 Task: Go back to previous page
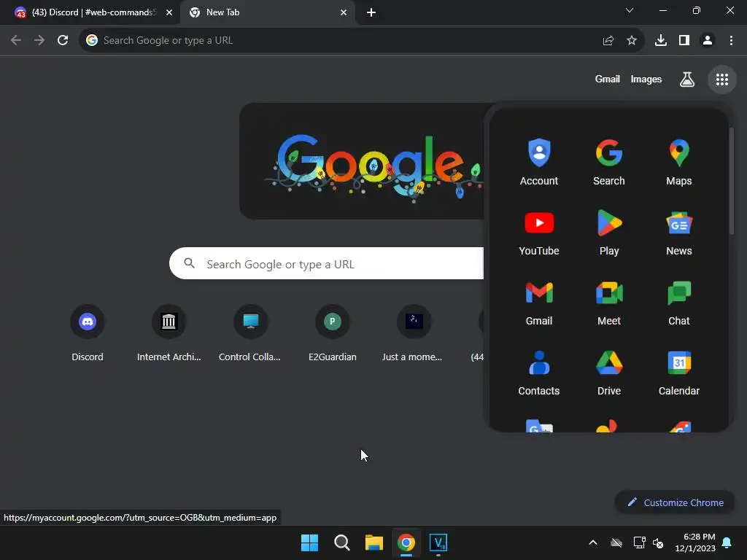[x=16, y=41]
